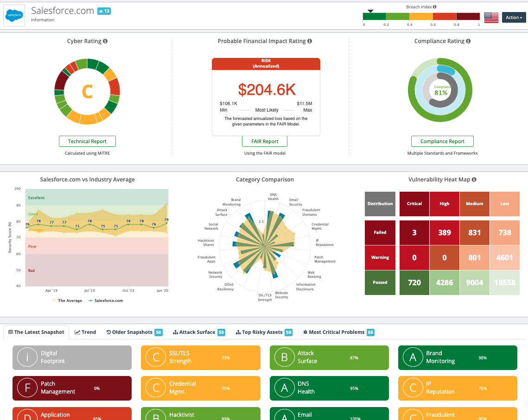Open the Cyber Rating info icon
The image size is (528, 420).
(105, 41)
